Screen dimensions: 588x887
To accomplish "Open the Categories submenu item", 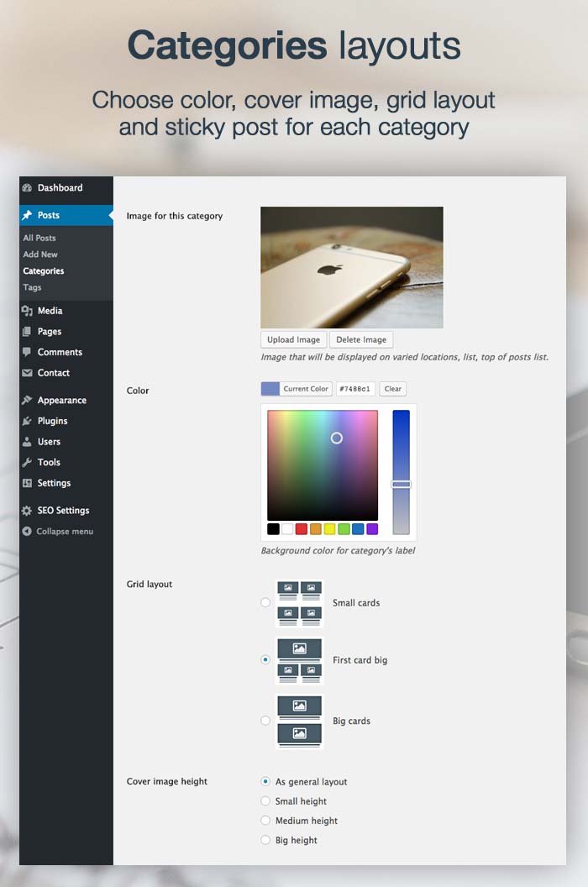I will (x=44, y=271).
